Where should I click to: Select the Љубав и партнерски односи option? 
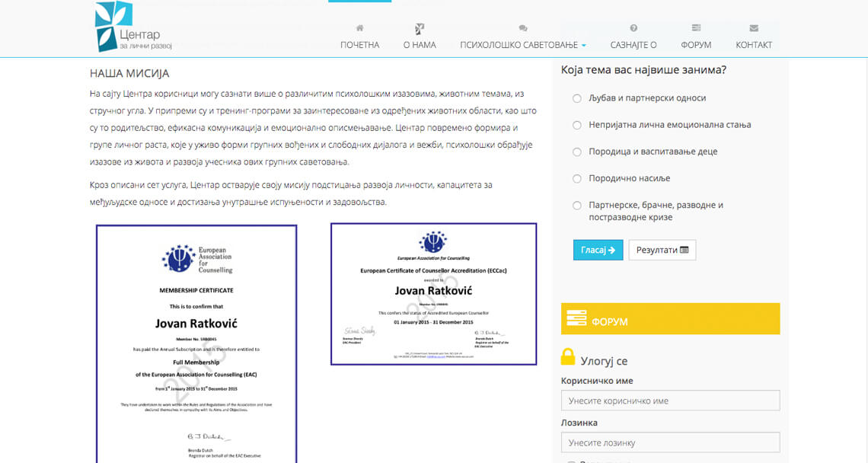577,98
